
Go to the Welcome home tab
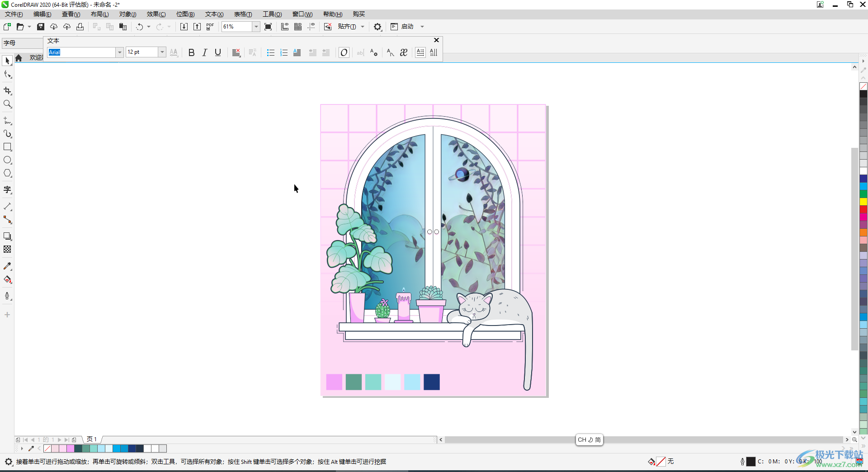click(x=19, y=58)
